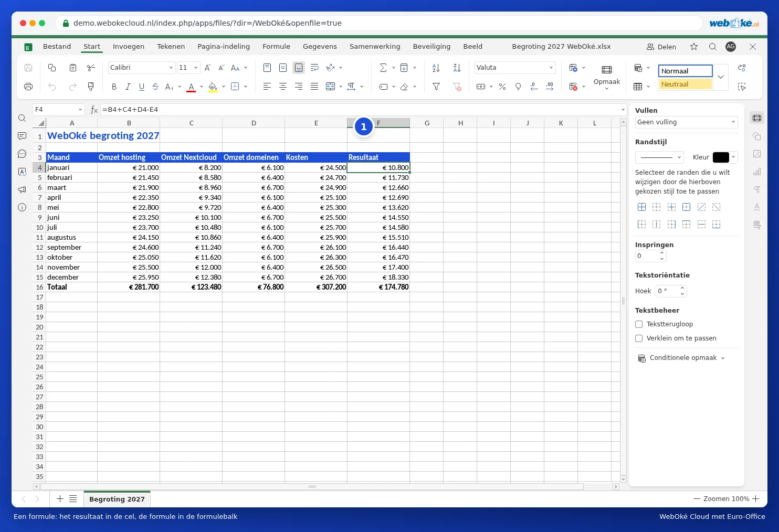
Task: Click the center align text icon
Action: 283,87
